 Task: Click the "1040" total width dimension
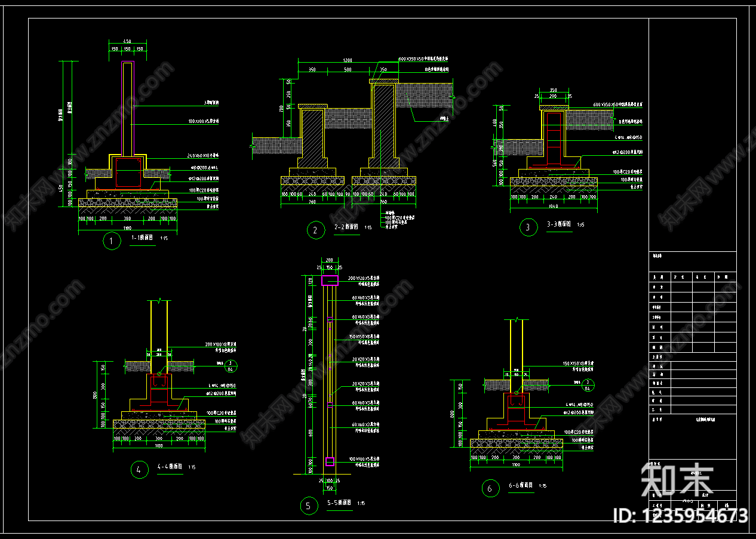click(x=552, y=207)
